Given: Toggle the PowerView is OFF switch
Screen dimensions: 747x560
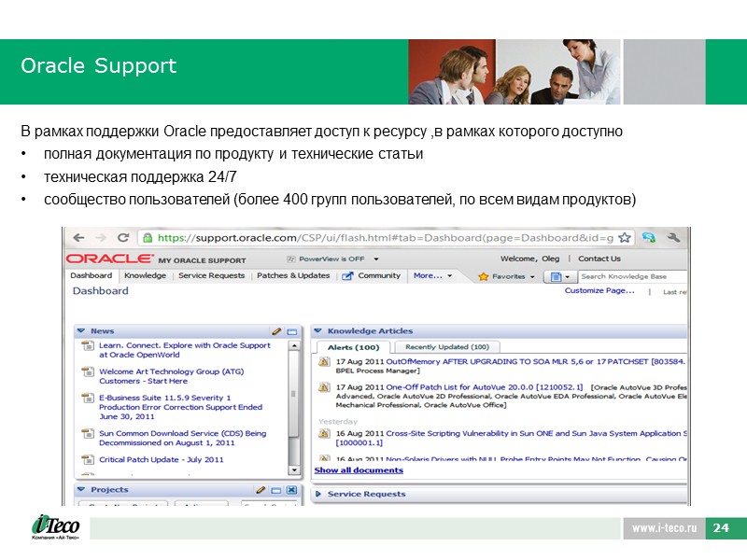Looking at the screenshot, I should [331, 259].
